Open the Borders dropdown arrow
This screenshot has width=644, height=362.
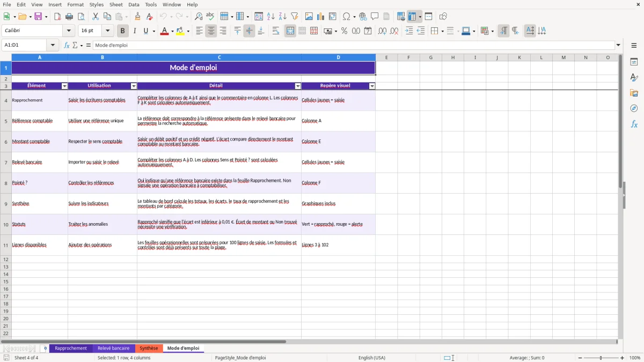point(442,31)
